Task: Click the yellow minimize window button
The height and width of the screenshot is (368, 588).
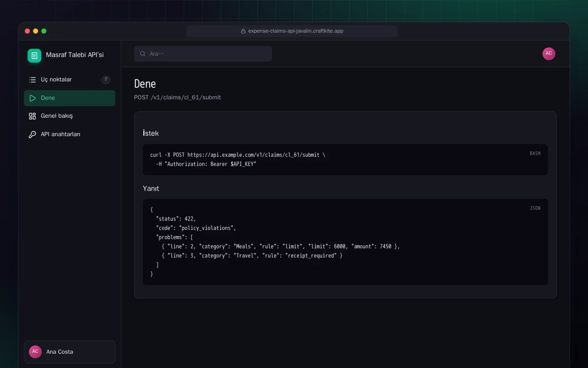Action: point(36,31)
